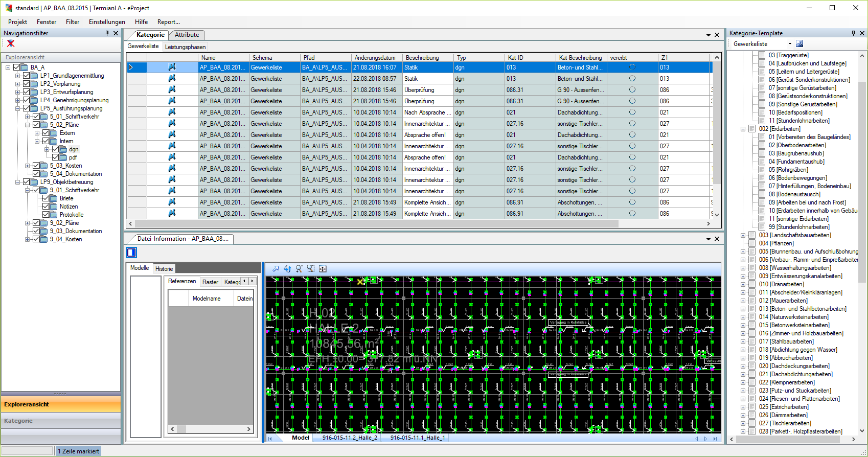
Task: Click the Kategorie navigation button at bottom left
Action: [61, 421]
